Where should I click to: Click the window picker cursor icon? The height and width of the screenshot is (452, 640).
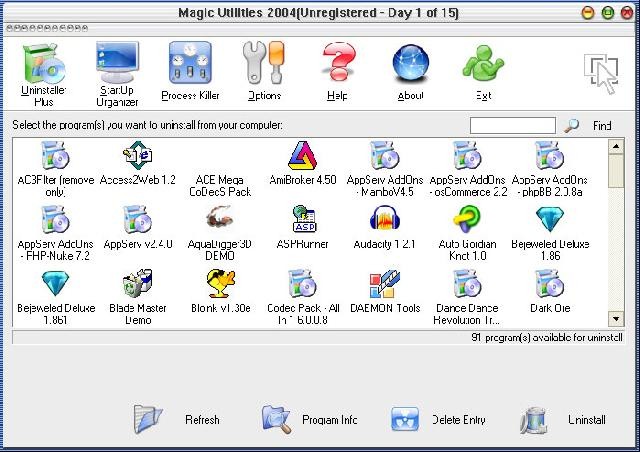pos(602,74)
